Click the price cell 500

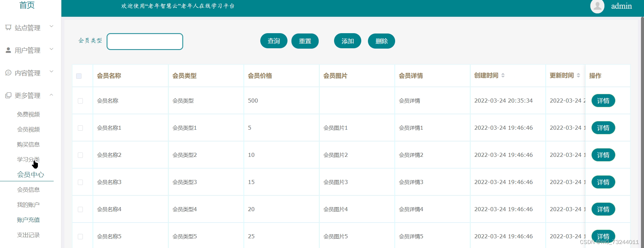pos(253,101)
